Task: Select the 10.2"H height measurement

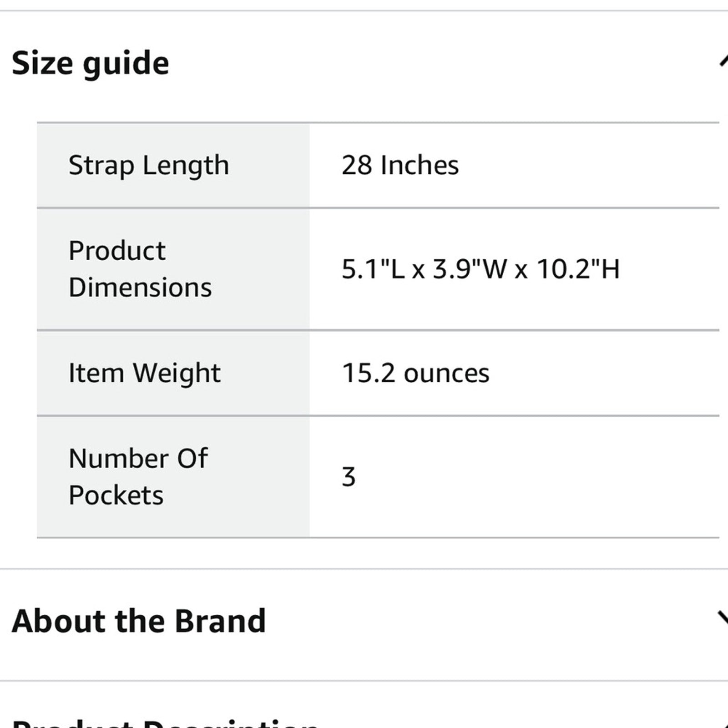Action: tap(578, 269)
